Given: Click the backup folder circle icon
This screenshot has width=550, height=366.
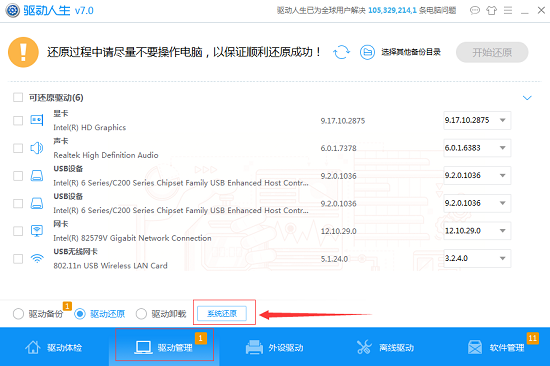Looking at the screenshot, I should point(367,52).
